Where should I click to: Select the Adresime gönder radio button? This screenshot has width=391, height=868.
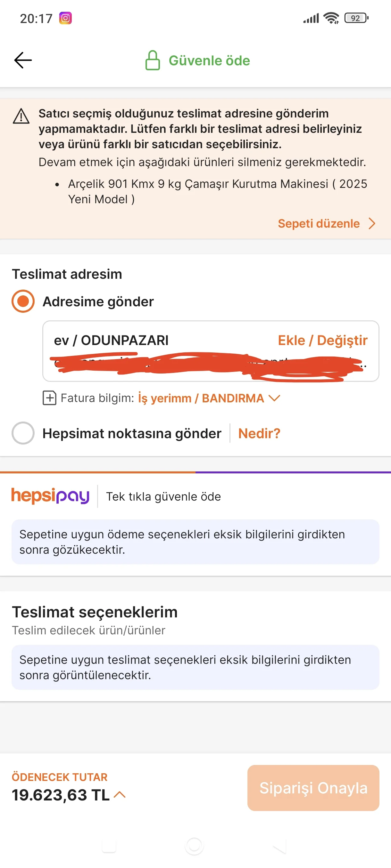(x=23, y=301)
